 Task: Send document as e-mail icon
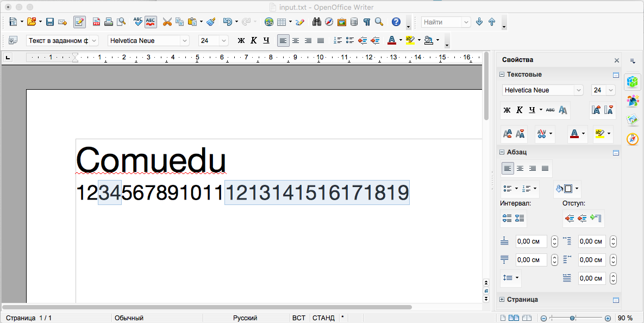point(62,22)
